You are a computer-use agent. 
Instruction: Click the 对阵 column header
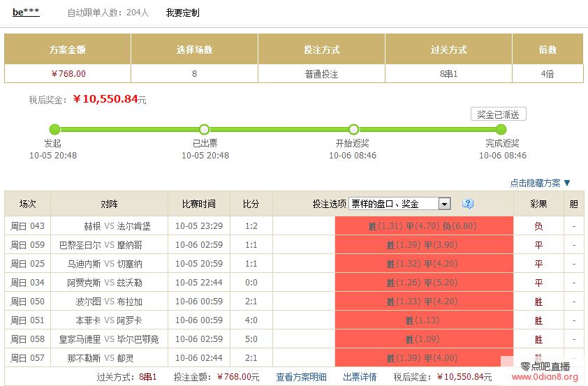pyautogui.click(x=109, y=204)
